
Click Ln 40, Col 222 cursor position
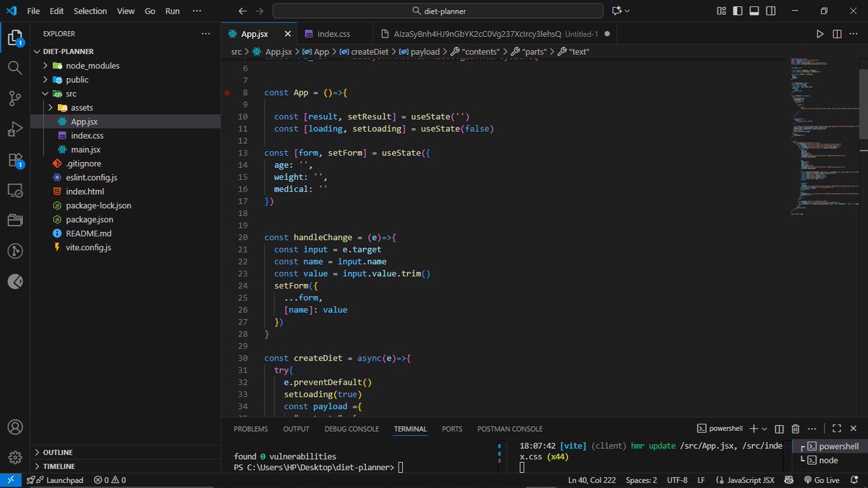tap(592, 480)
